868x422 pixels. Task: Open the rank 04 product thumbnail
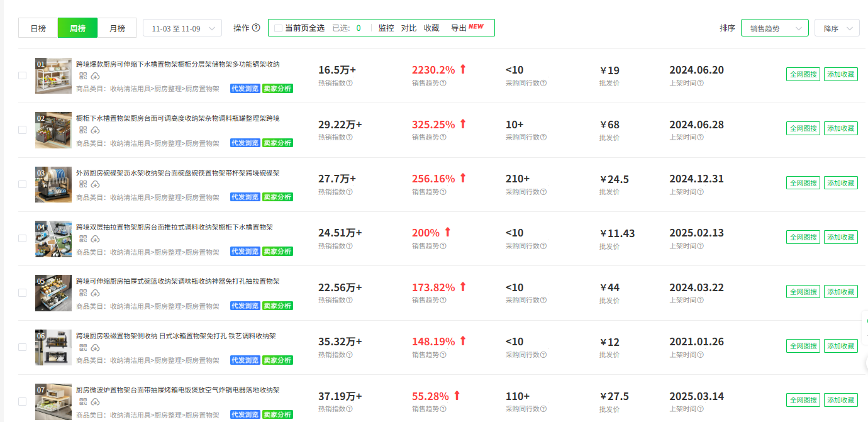pyautogui.click(x=53, y=239)
